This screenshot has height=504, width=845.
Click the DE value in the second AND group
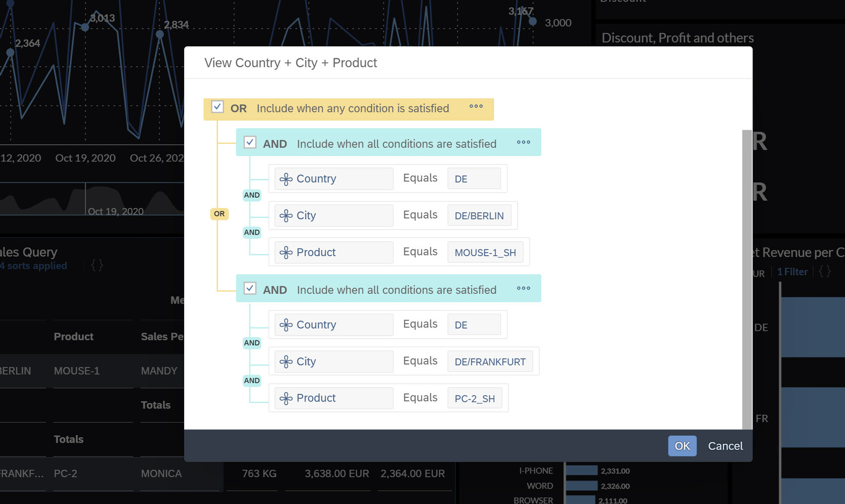pos(474,324)
